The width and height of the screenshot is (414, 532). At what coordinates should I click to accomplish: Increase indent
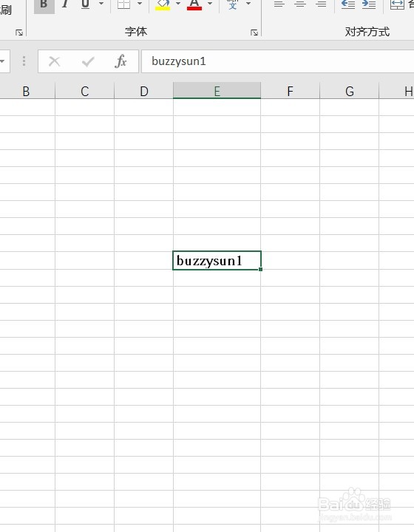pyautogui.click(x=369, y=4)
